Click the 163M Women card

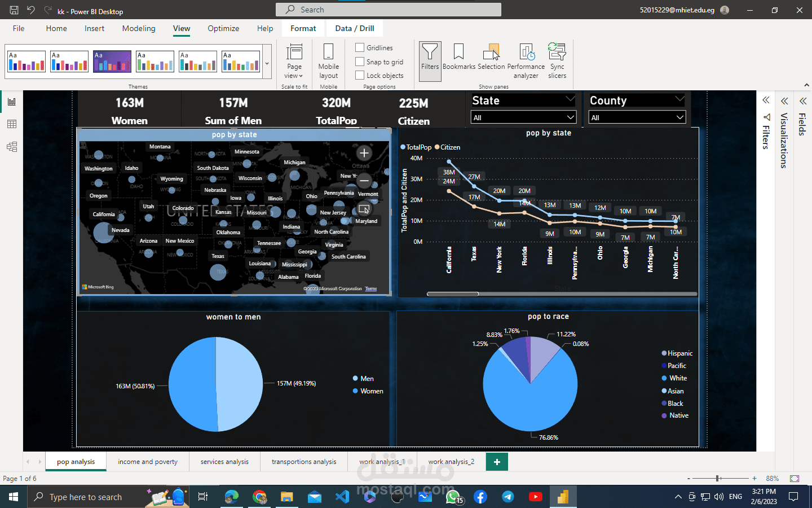tap(130, 111)
